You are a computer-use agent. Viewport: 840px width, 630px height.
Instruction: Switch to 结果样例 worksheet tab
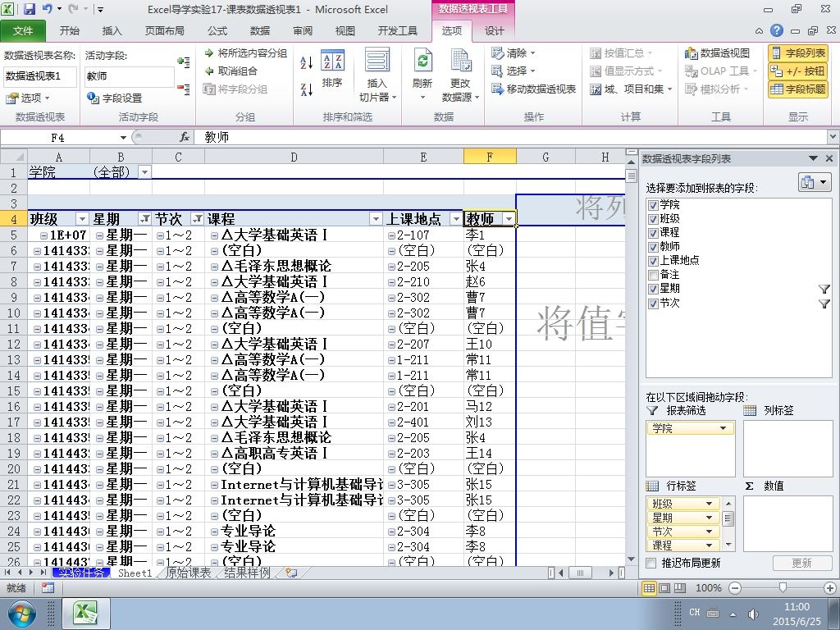[x=247, y=573]
